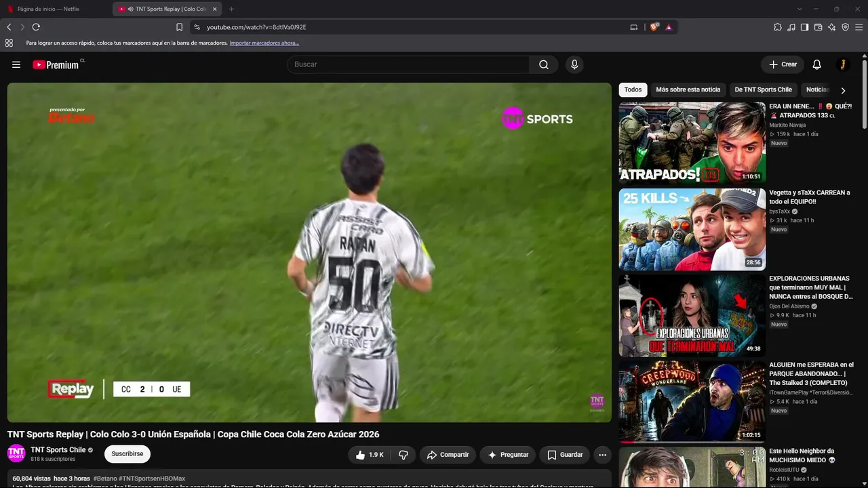The width and height of the screenshot is (868, 488).
Task: Select the Todos filter chip
Action: click(x=633, y=89)
